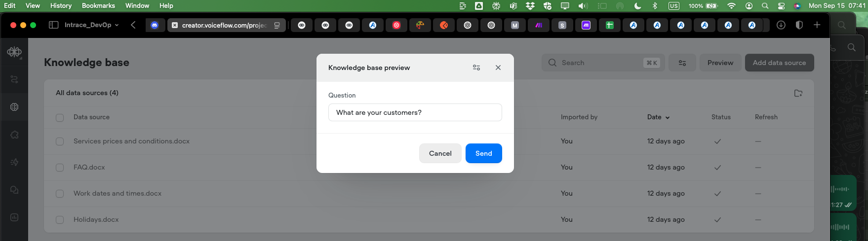868x241 pixels.
Task: Click the magnifier icon in the Search box
Action: (x=552, y=63)
